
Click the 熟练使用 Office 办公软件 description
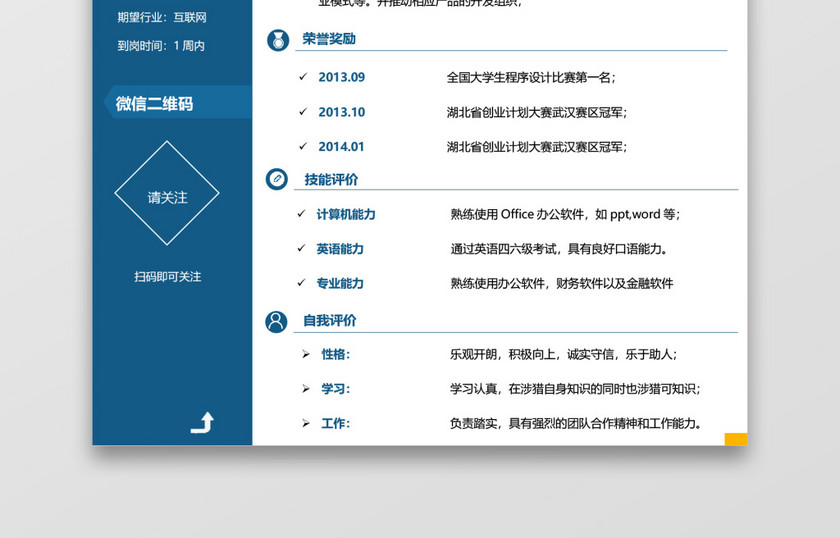tap(565, 214)
